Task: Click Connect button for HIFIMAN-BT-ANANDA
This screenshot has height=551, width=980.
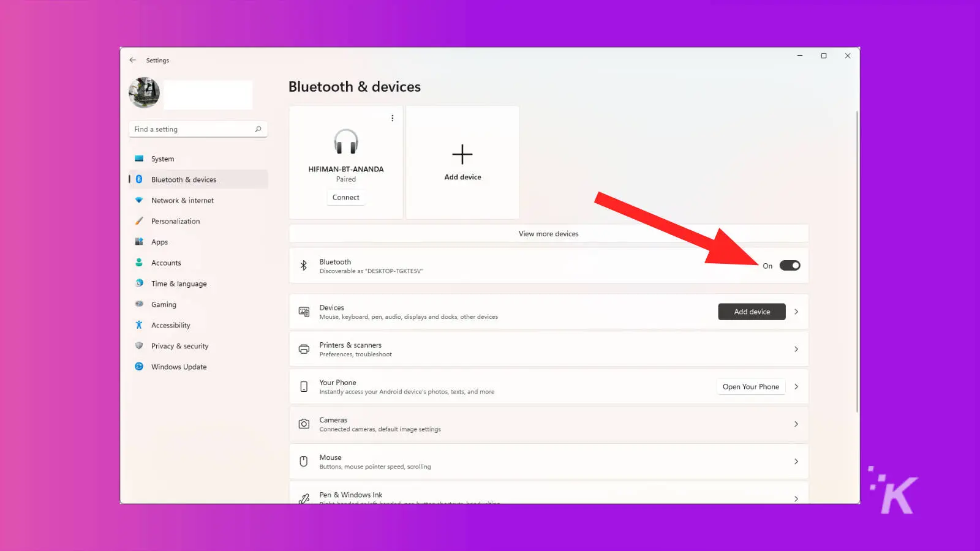Action: point(346,197)
